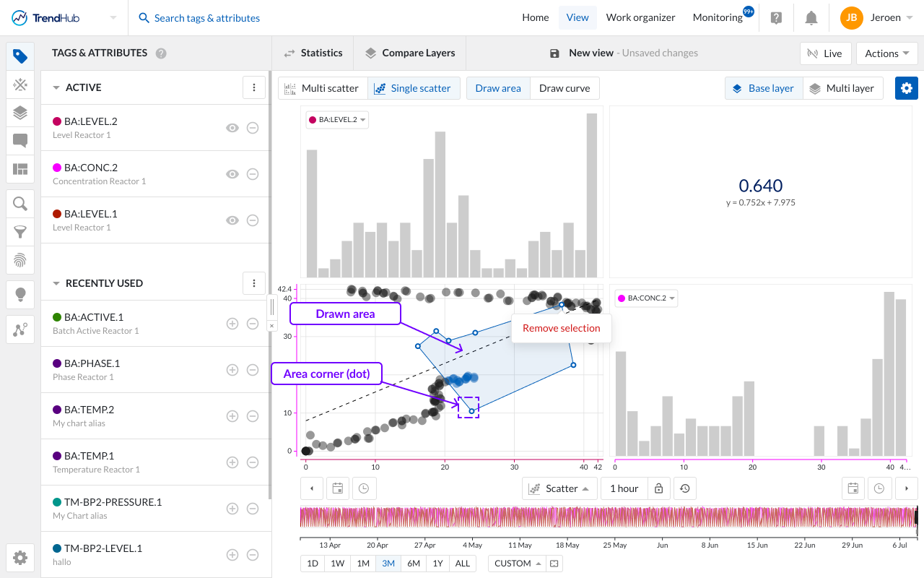The image size is (924, 578).
Task: Toggle visibility of BA:LEVEL.2 tag
Action: pos(232,128)
